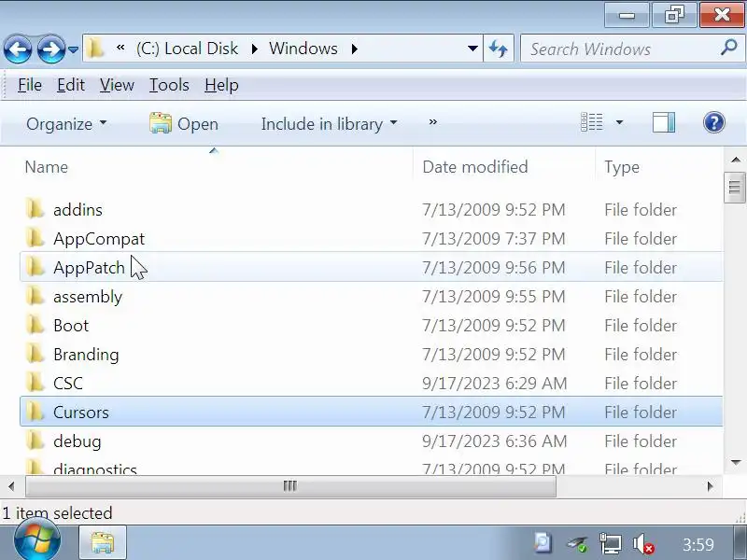Go back using the Back arrow button

coord(18,49)
